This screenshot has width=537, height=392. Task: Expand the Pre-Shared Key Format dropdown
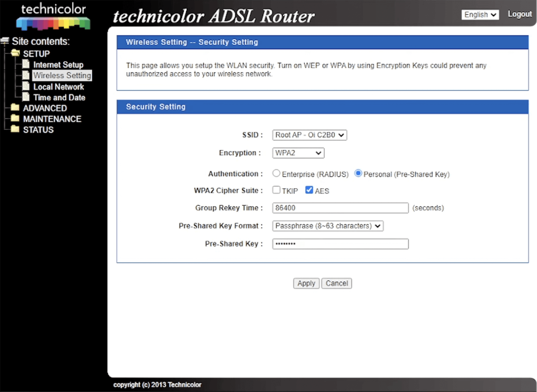[328, 226]
